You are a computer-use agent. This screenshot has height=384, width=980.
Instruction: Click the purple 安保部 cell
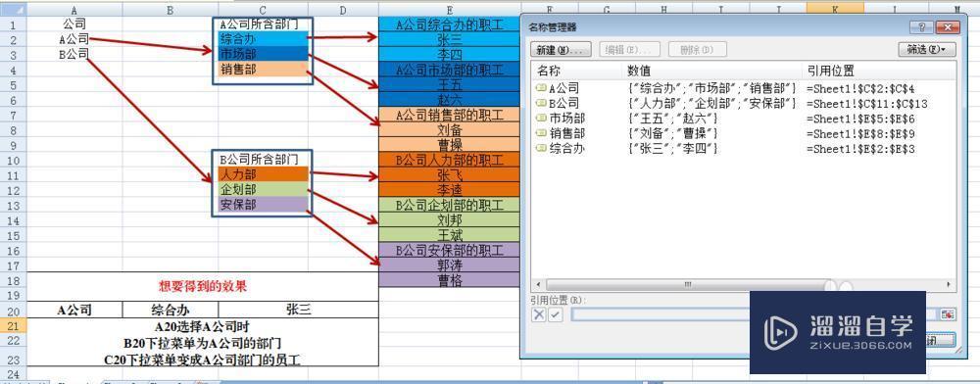(263, 204)
